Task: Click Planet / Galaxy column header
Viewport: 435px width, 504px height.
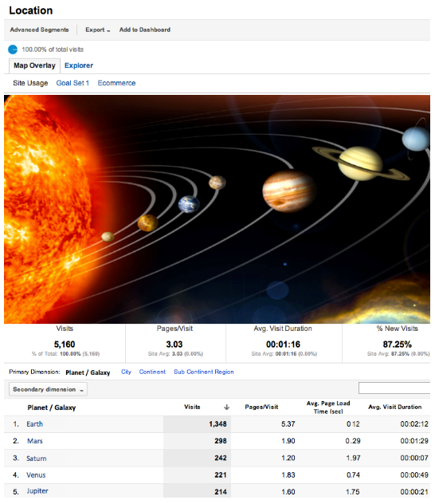Action: tap(52, 408)
